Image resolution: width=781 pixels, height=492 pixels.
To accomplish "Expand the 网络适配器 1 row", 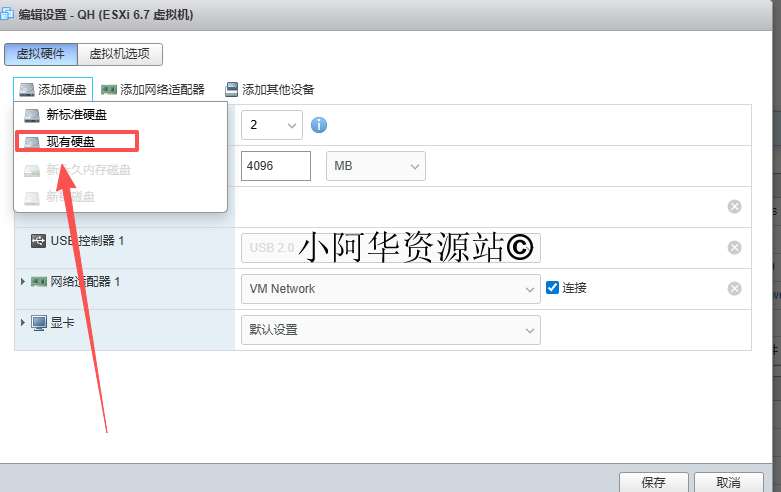I will [22, 282].
